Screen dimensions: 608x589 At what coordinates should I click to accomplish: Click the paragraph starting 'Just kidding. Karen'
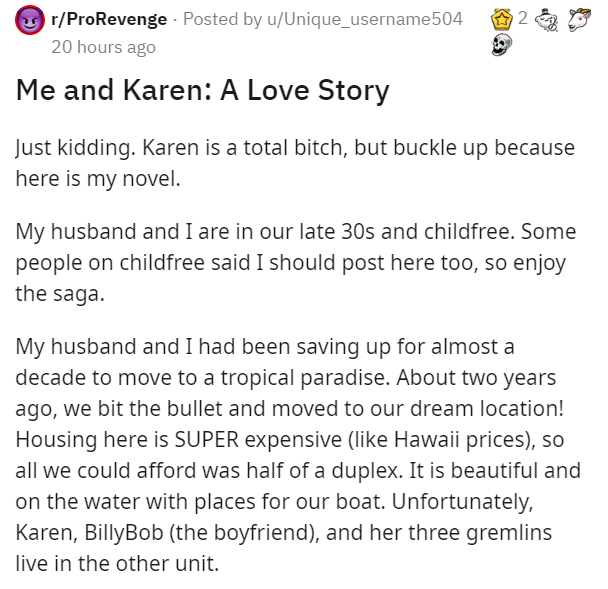[295, 163]
